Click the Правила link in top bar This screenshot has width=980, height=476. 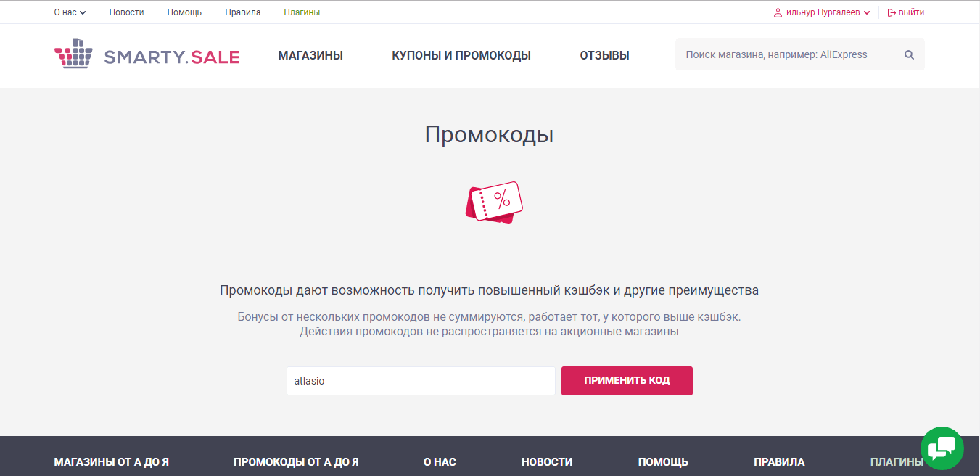click(243, 12)
